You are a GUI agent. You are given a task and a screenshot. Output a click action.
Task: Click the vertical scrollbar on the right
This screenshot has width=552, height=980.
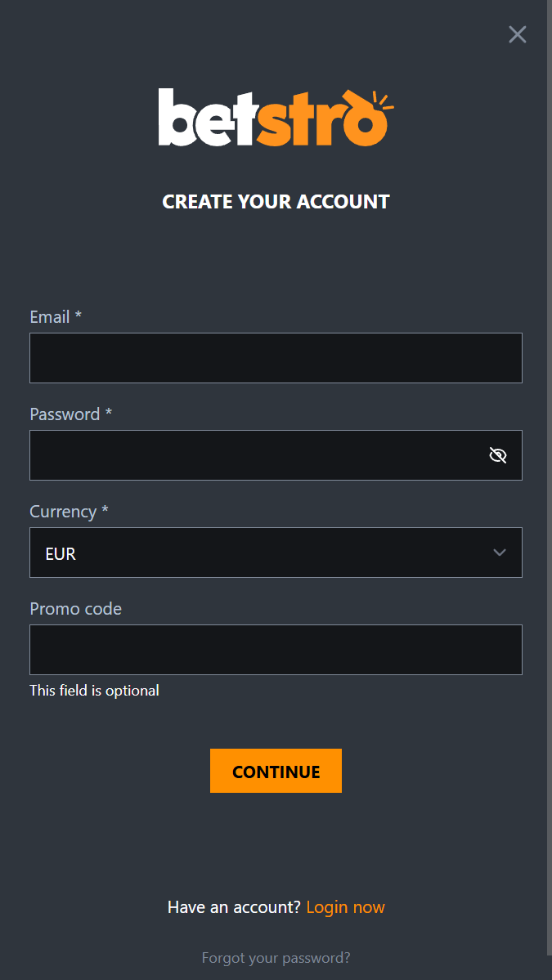549,474
